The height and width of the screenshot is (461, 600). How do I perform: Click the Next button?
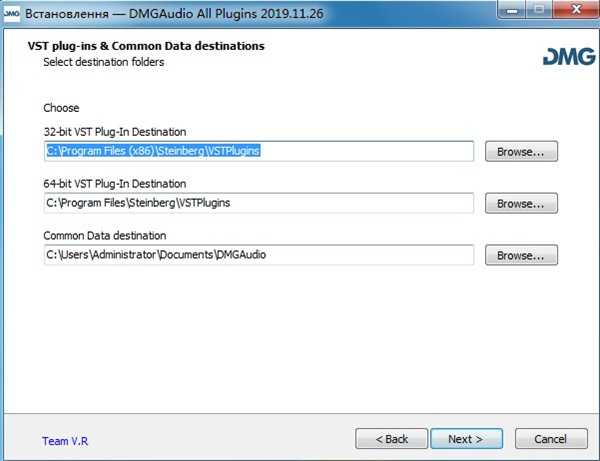coord(466,438)
